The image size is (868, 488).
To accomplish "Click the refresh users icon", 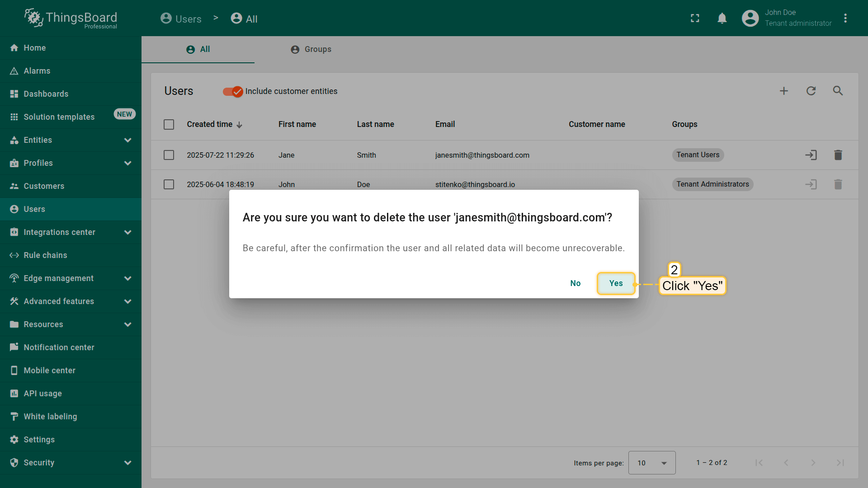I will click(811, 91).
